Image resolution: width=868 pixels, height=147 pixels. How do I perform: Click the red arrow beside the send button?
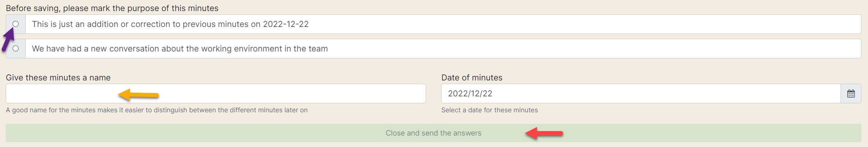point(544,133)
